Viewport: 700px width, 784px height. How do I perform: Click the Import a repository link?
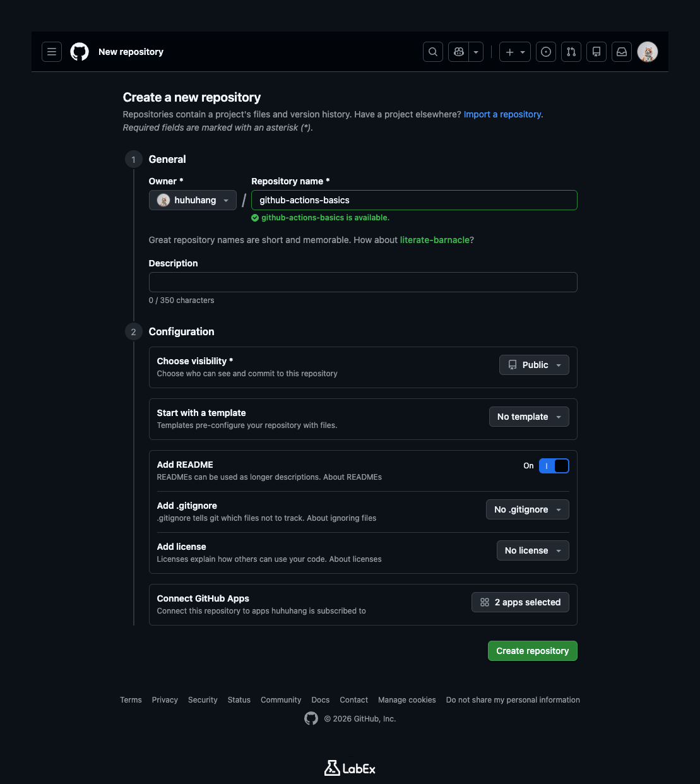click(502, 114)
